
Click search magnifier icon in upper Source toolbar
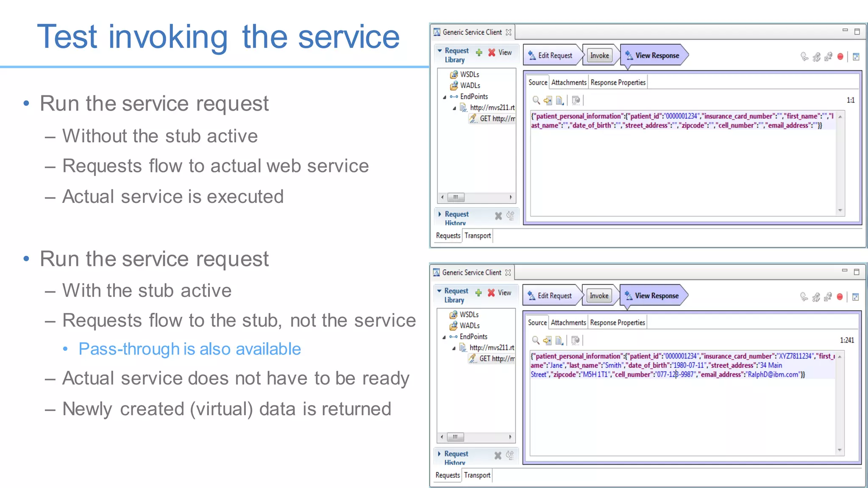tap(536, 100)
